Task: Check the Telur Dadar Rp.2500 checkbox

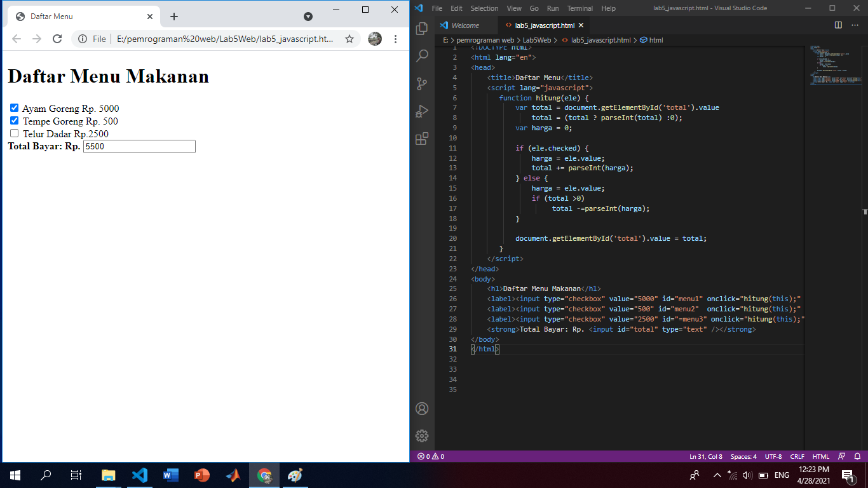Action: coord(13,133)
